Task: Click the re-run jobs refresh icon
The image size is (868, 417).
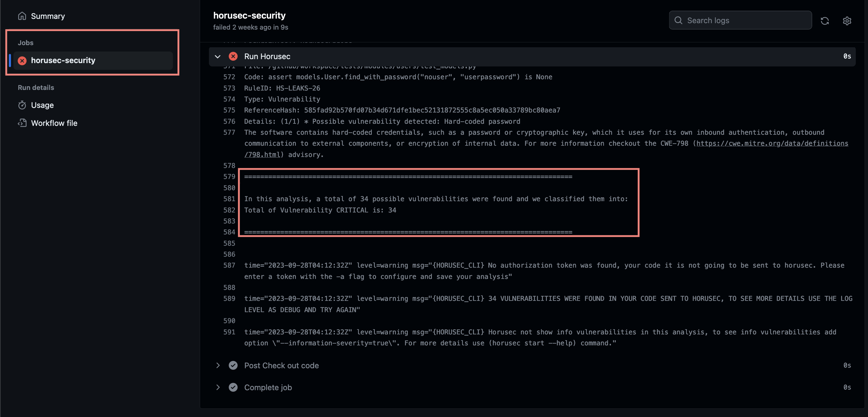Action: tap(825, 20)
